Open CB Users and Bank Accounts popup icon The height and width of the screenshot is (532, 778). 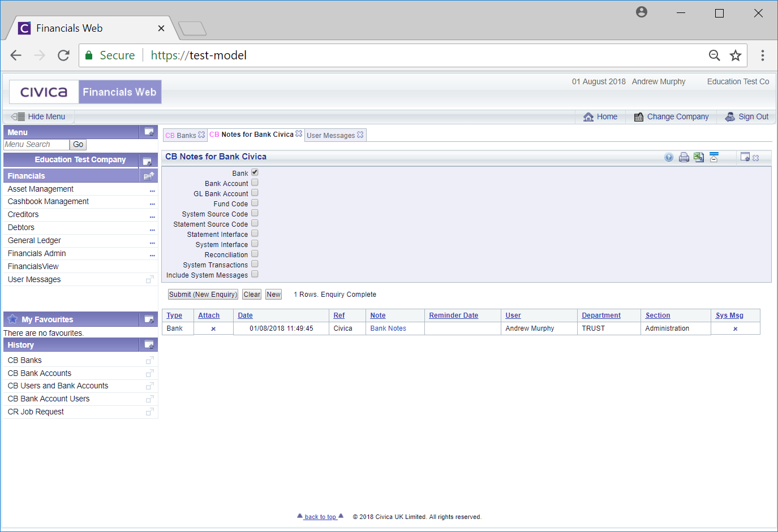click(x=150, y=386)
